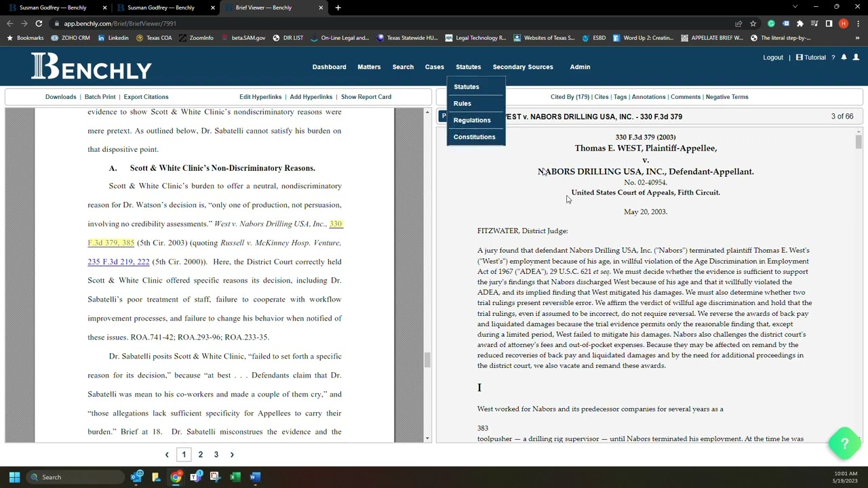Log out of Benchly
Image resolution: width=868 pixels, height=488 pixels.
click(x=773, y=58)
